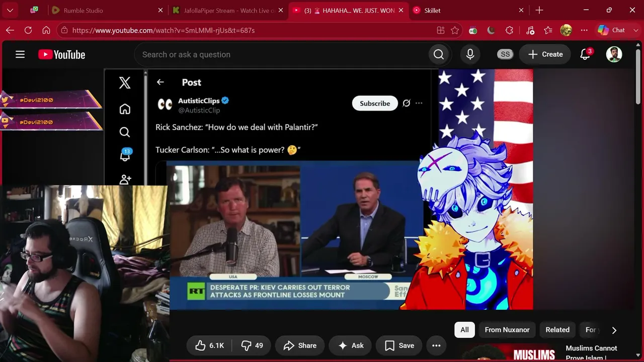Go to the YouTube home logo
The width and height of the screenshot is (644, 362).
(62, 54)
